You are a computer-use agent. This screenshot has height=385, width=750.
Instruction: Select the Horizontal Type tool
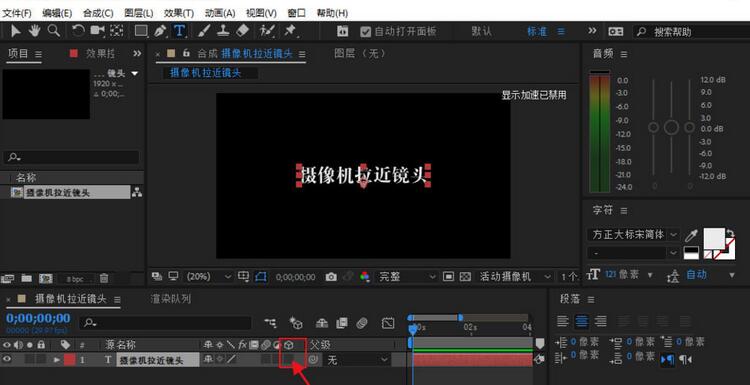point(179,31)
